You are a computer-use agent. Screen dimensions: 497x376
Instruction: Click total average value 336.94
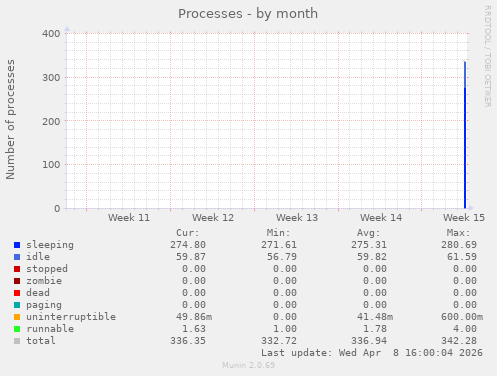pos(369,341)
